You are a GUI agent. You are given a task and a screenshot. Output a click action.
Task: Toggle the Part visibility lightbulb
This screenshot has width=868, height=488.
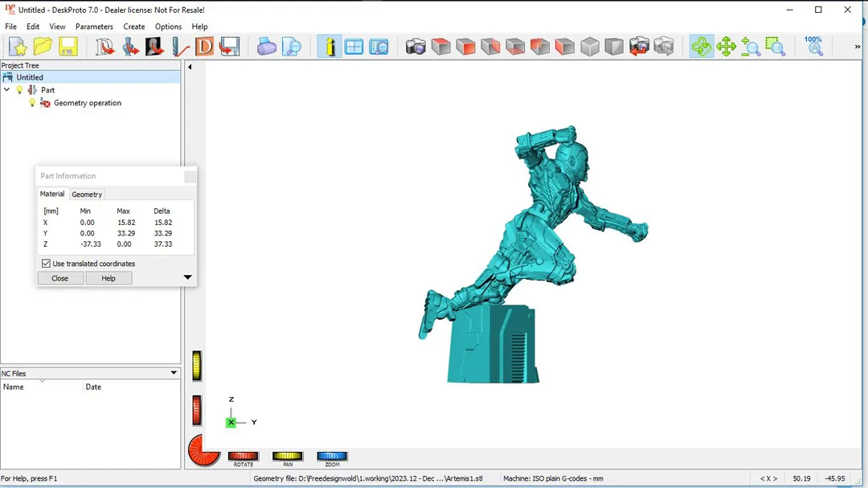19,90
